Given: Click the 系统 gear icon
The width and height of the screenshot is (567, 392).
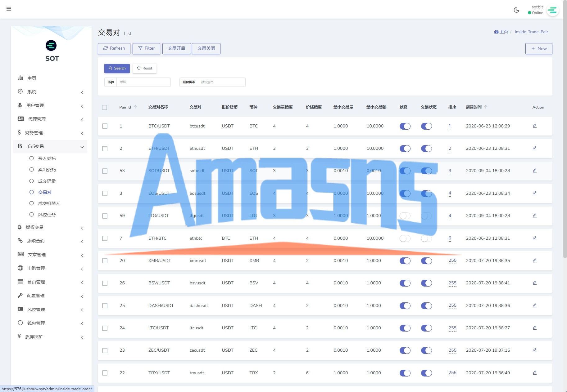Looking at the screenshot, I should (x=20, y=91).
